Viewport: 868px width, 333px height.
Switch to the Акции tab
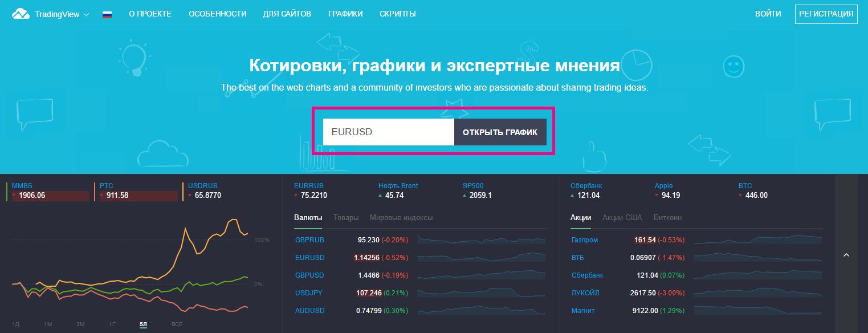(x=581, y=217)
